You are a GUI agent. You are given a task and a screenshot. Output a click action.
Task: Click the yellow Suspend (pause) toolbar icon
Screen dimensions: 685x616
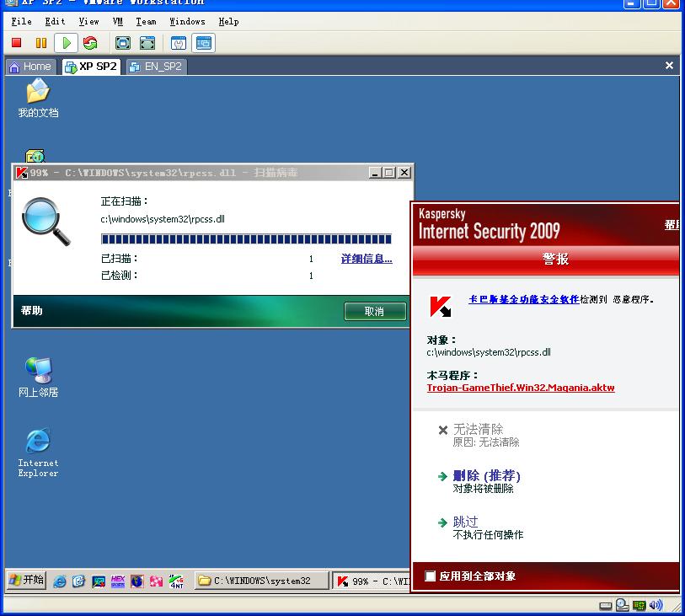coord(41,43)
